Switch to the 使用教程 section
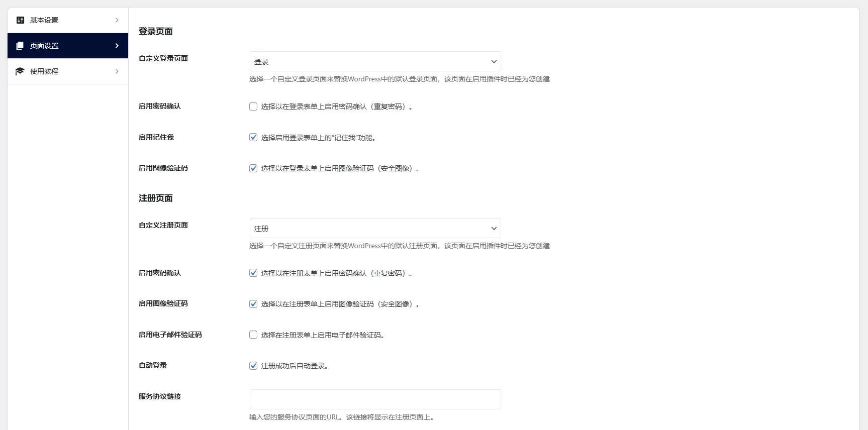 [x=44, y=71]
